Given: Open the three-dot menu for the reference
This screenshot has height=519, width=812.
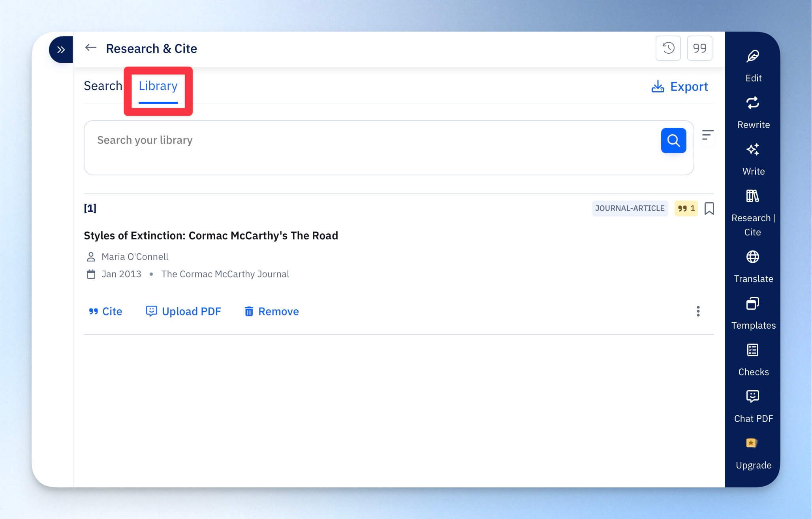Looking at the screenshot, I should (x=698, y=311).
